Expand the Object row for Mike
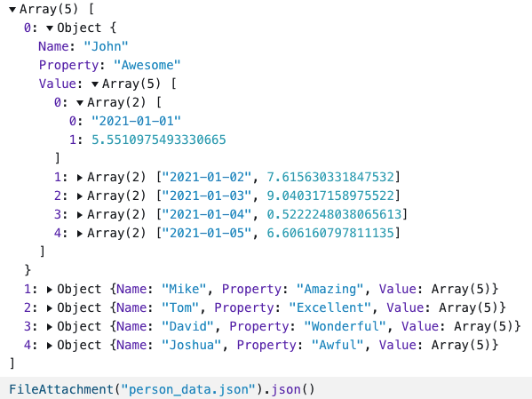The width and height of the screenshot is (532, 399). coord(50,290)
